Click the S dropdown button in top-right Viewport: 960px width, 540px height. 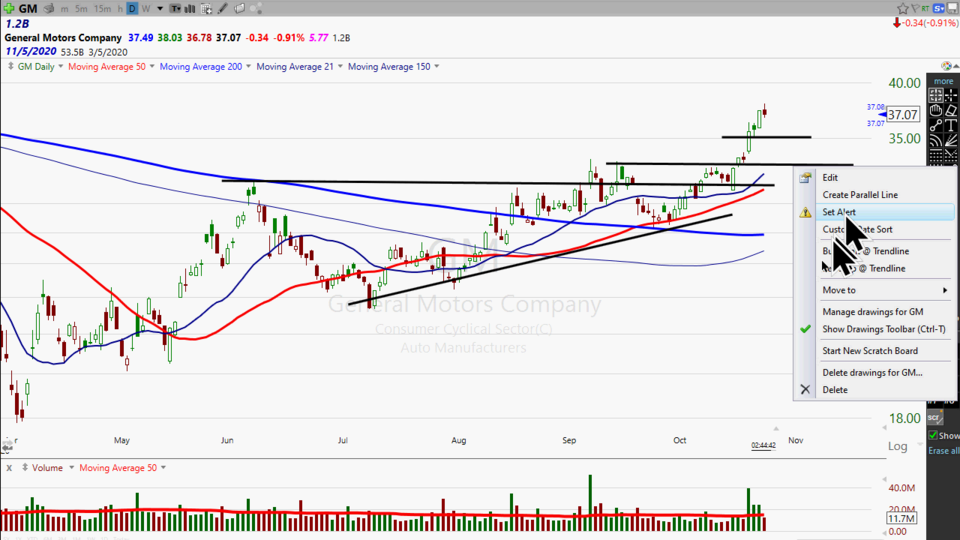tap(939, 9)
